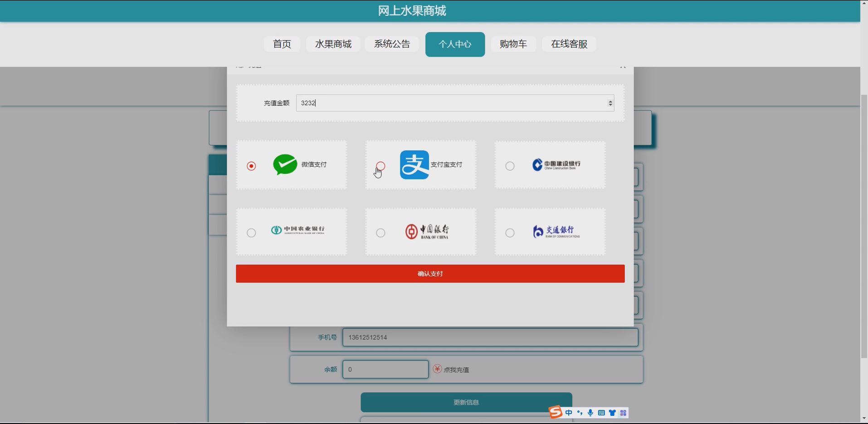
Task: Open the Sogou input method S logo
Action: point(556,412)
